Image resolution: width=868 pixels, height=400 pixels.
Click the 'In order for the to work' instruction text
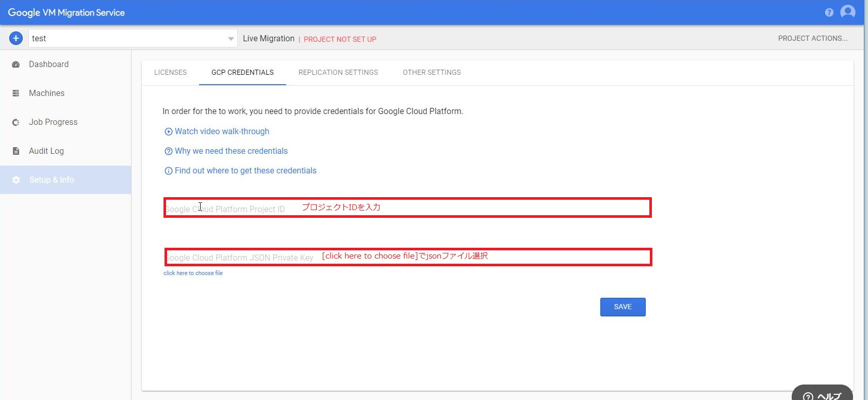(x=313, y=111)
